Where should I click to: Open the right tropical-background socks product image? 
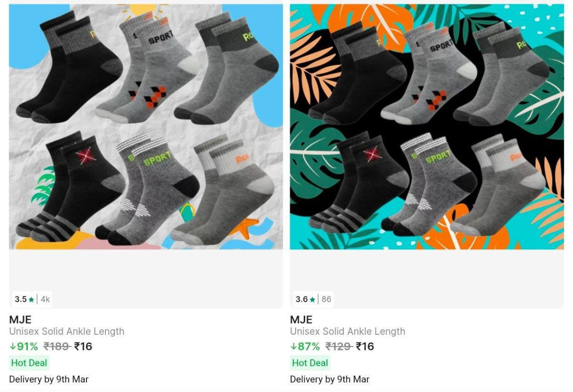427,127
